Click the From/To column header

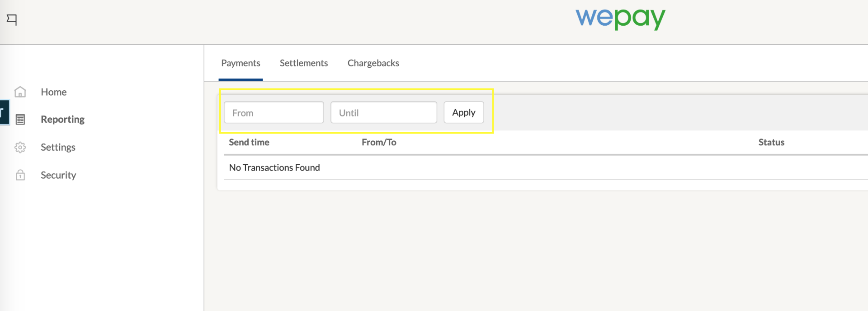(379, 143)
